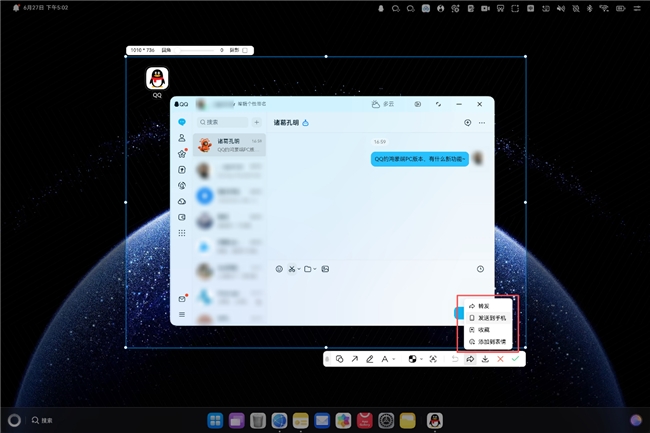Open the control center sliders icon
The height and width of the screenshot is (433, 650).
click(x=637, y=8)
